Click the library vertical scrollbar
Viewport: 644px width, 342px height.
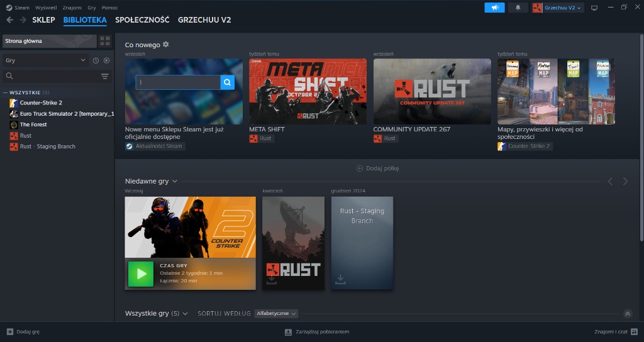[642, 138]
